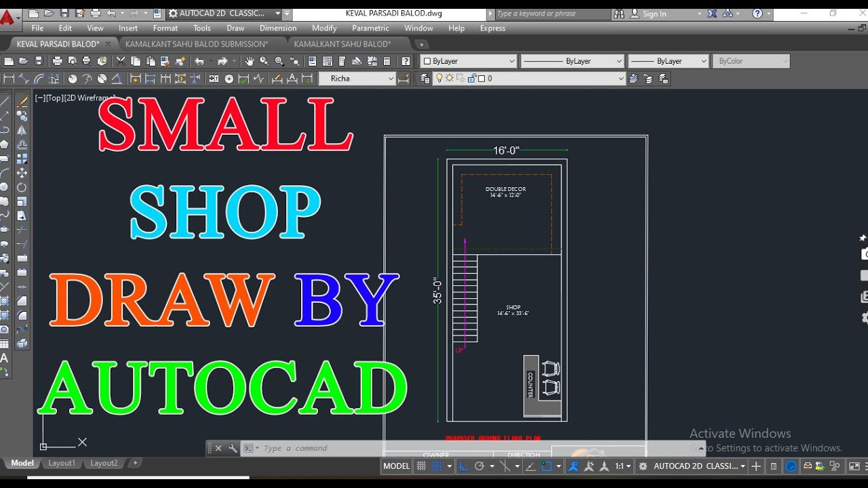The image size is (868, 488).
Task: Open the Express menu
Action: [492, 28]
